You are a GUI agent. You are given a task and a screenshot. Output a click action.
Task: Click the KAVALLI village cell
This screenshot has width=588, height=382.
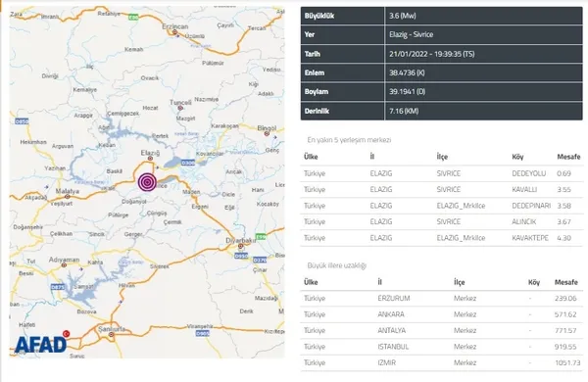tap(524, 190)
